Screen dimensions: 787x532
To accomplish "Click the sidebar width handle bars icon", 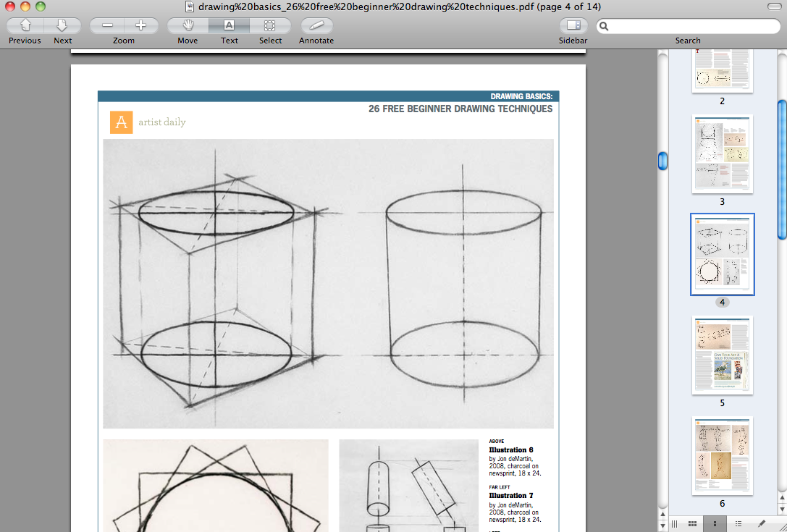I will 674,524.
